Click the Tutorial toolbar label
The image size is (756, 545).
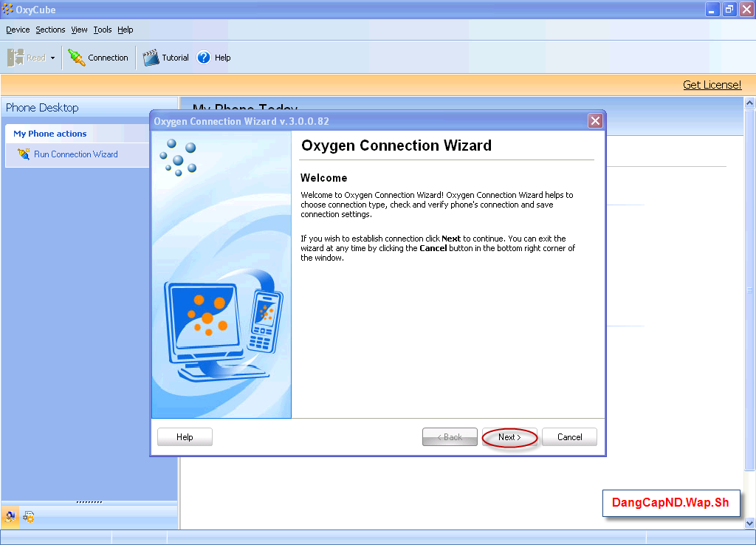(175, 58)
